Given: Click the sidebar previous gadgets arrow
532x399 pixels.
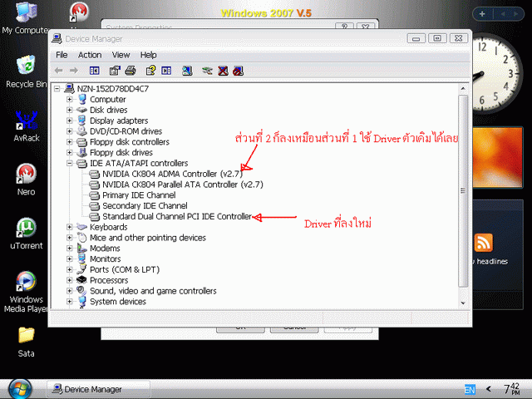Looking at the screenshot, I should pyautogui.click(x=503, y=14).
